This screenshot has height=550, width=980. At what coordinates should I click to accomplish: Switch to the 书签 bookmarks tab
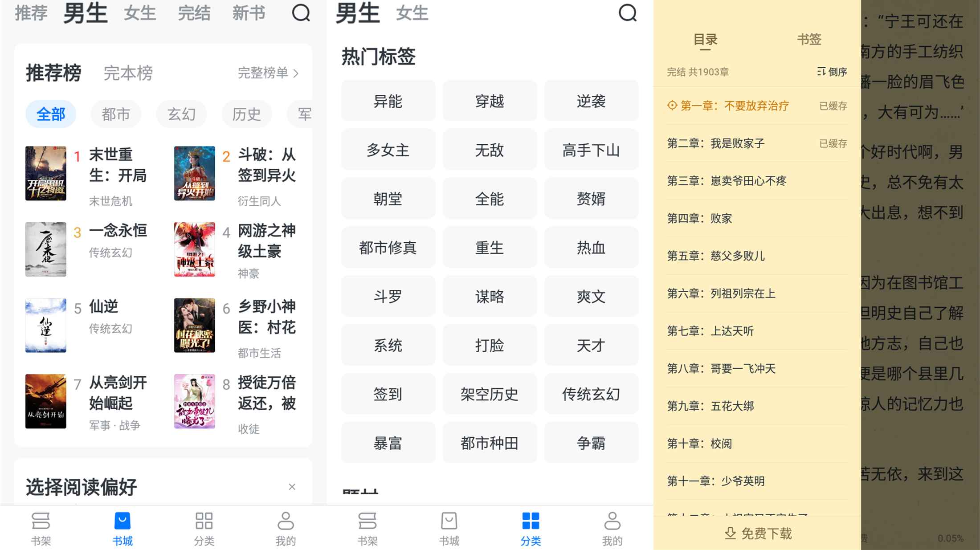pyautogui.click(x=808, y=40)
